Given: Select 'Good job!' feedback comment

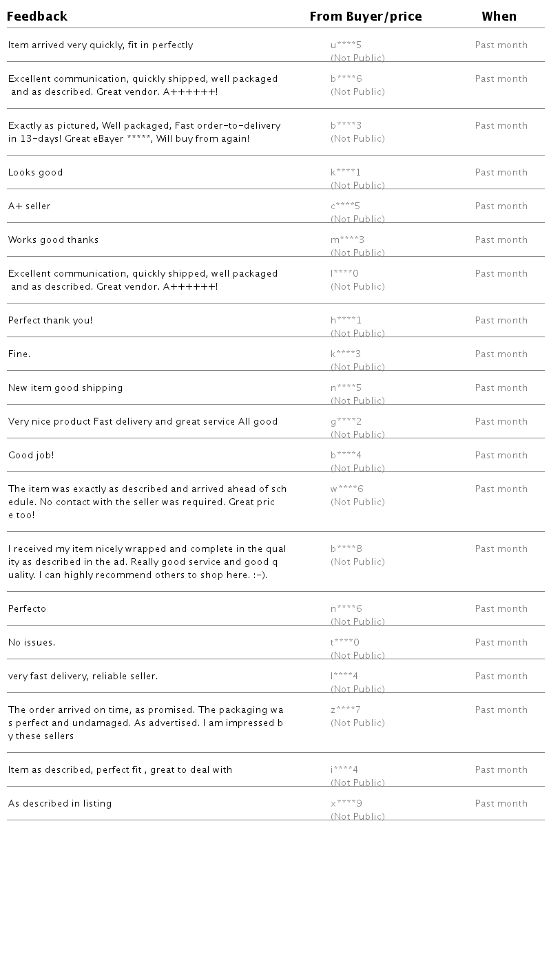Looking at the screenshot, I should pos(31,456).
